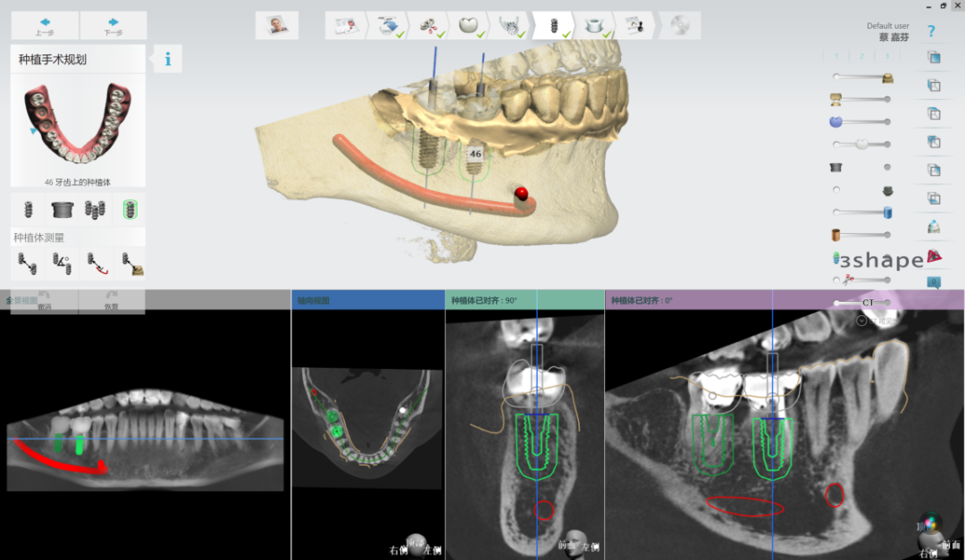This screenshot has height=560, width=965.
Task: Open the info icon beside 种植手术规划
Action: click(x=167, y=60)
